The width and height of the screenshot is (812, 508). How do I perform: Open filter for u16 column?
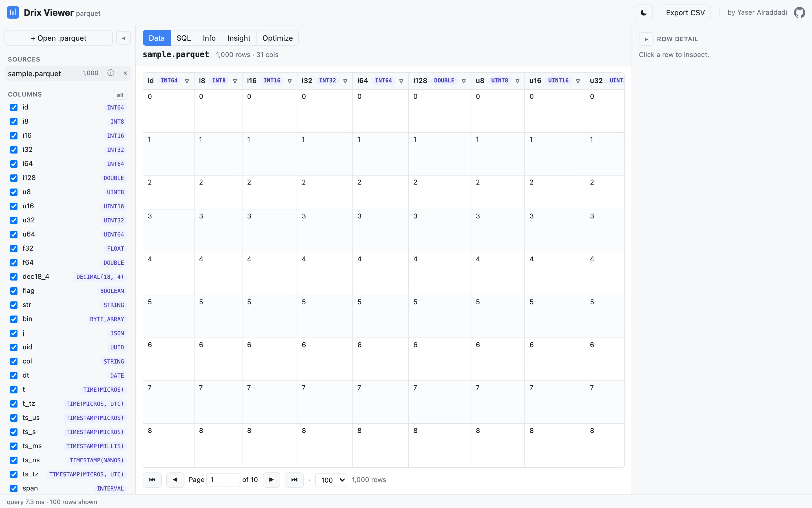(578, 81)
